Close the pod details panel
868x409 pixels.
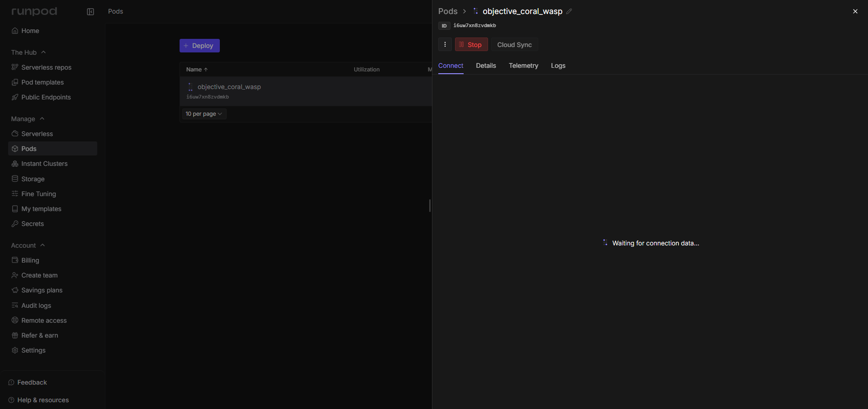[855, 11]
